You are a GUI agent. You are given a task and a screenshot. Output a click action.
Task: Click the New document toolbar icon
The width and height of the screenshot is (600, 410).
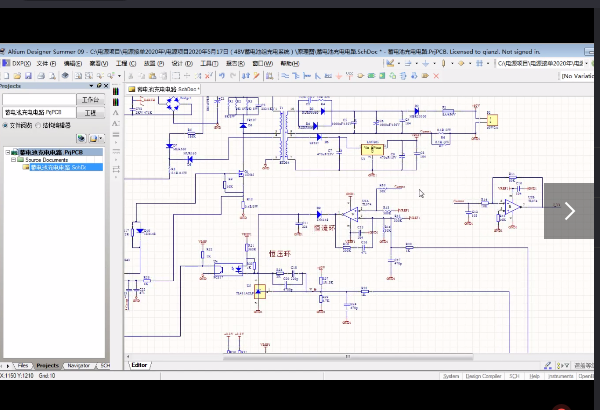pyautogui.click(x=6, y=76)
